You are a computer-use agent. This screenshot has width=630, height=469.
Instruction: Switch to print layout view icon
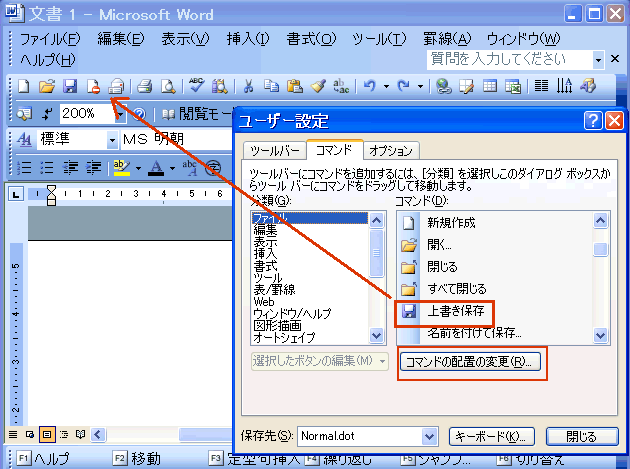pos(47,434)
